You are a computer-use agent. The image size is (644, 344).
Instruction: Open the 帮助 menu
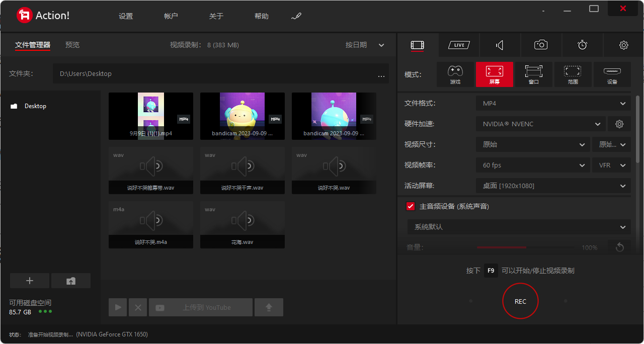pos(261,16)
